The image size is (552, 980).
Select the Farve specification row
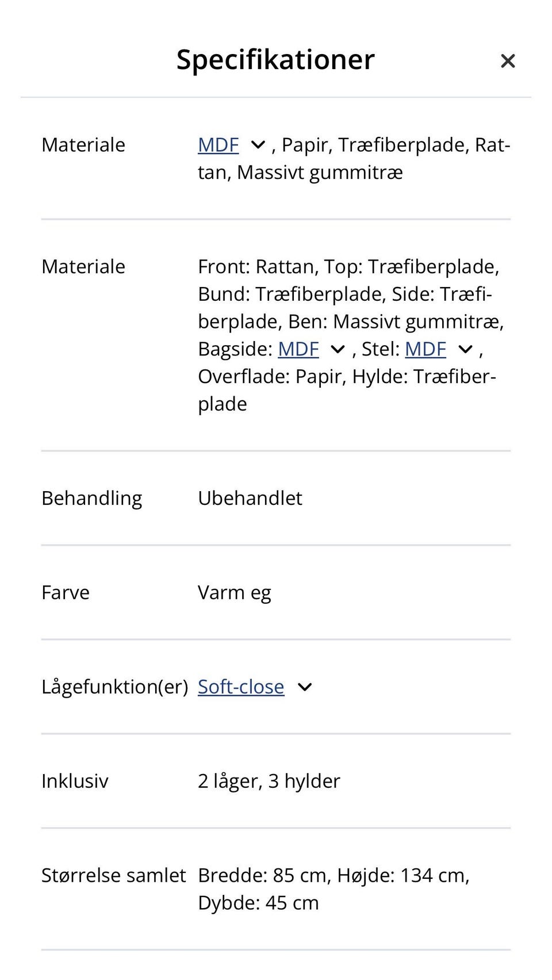[65, 592]
